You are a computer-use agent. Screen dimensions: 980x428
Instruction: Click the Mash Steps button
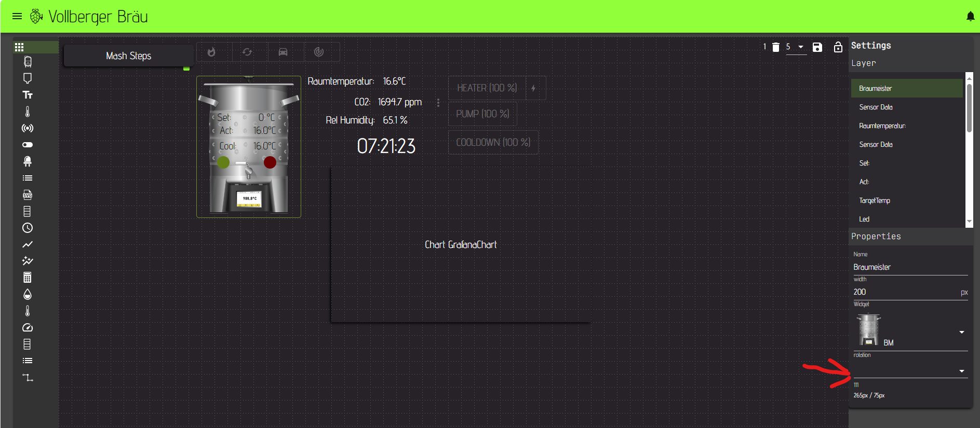(x=128, y=56)
